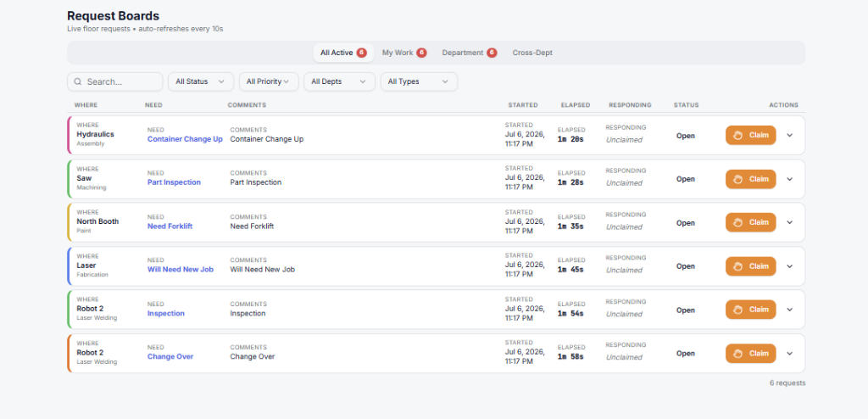868x419 pixels.
Task: Open the blue Inspection need link
Action: click(x=166, y=313)
